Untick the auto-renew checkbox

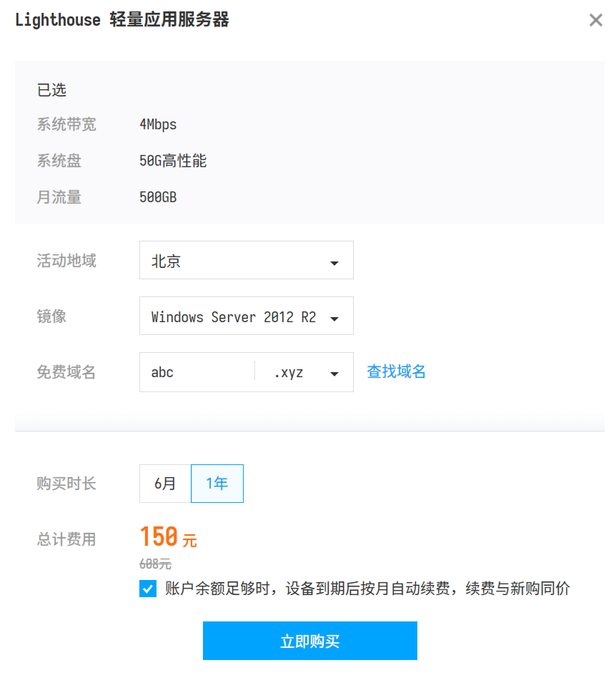[148, 589]
